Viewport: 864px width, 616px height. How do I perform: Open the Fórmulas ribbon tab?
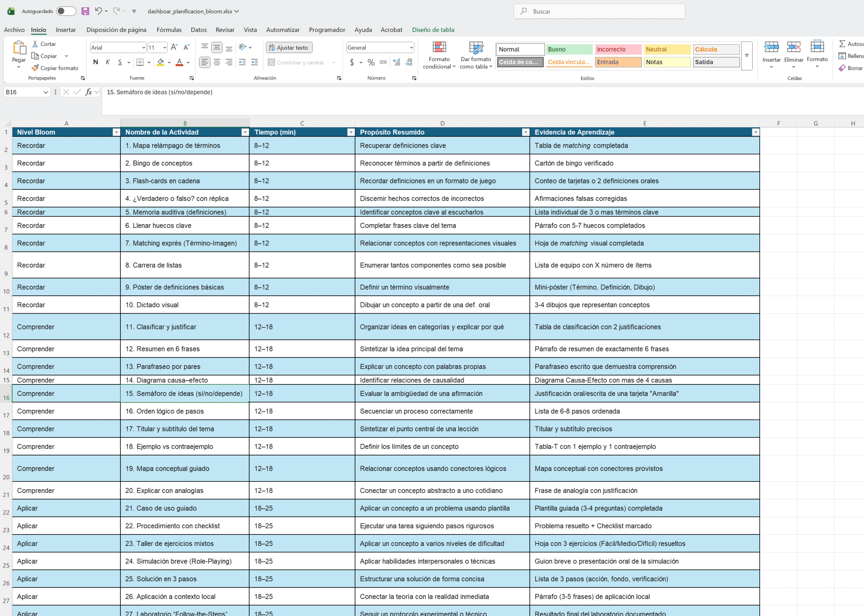168,30
